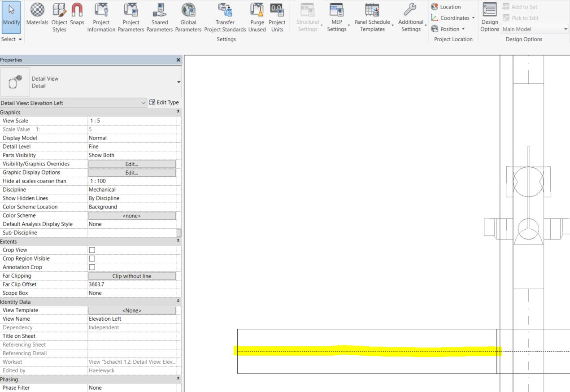This screenshot has height=392, width=570.
Task: Click the Phase Filter value None
Action: [x=132, y=388]
